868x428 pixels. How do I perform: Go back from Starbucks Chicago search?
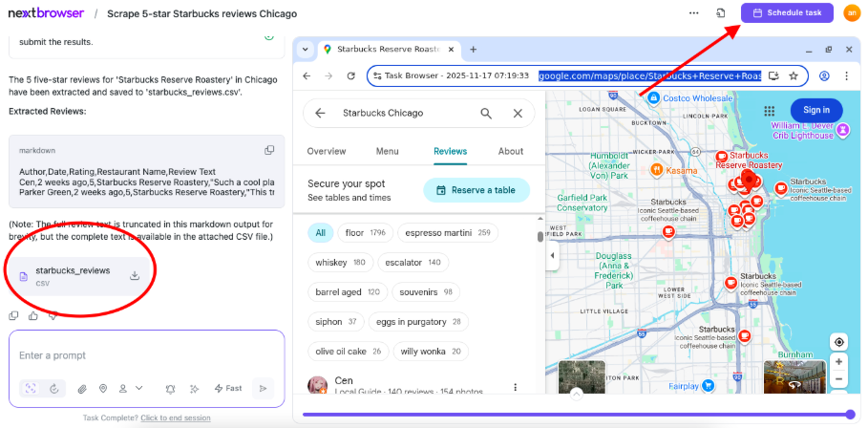coord(320,113)
